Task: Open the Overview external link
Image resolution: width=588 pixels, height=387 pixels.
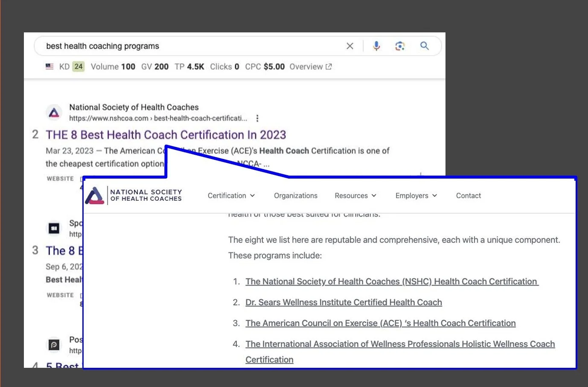Action: point(311,66)
